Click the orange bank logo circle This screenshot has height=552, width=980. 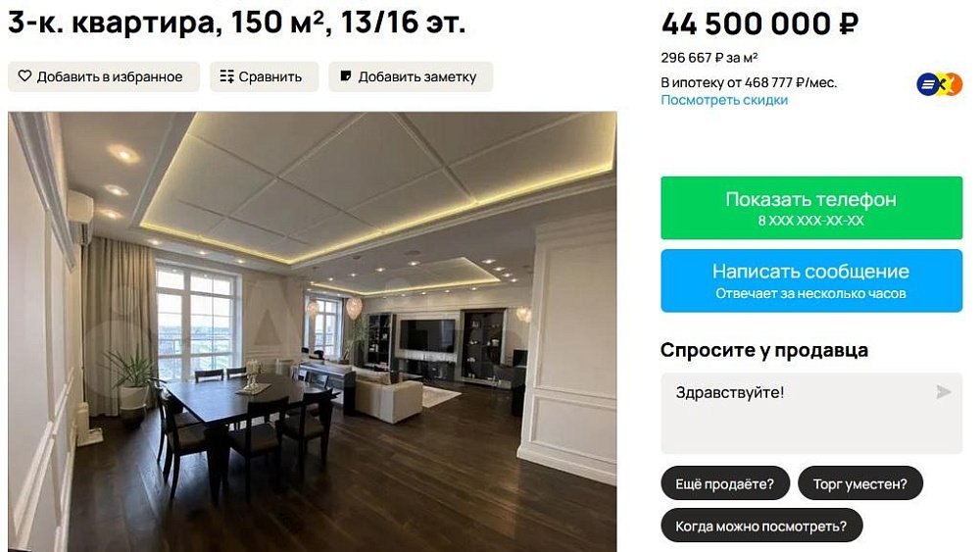point(955,83)
